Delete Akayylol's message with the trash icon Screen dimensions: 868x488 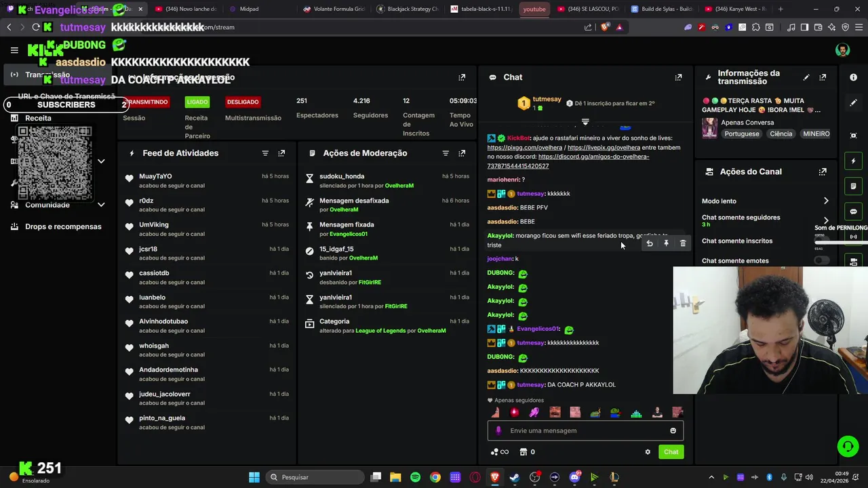[x=683, y=243]
